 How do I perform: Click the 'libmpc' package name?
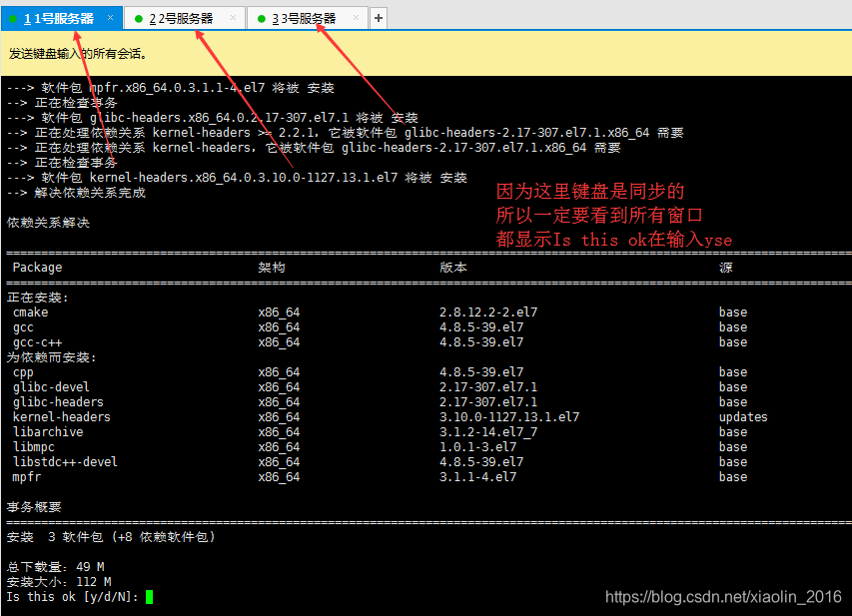(x=34, y=447)
